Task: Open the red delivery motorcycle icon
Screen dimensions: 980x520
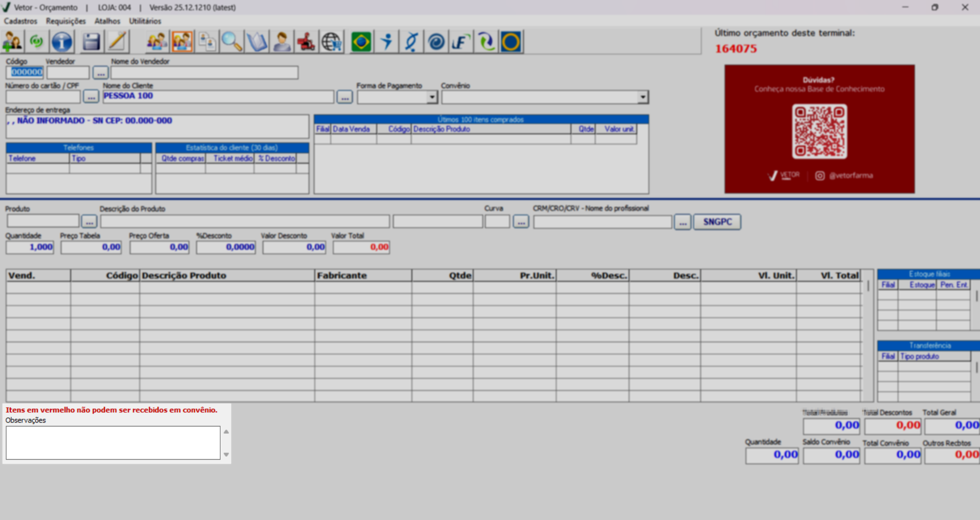Action: pos(307,41)
